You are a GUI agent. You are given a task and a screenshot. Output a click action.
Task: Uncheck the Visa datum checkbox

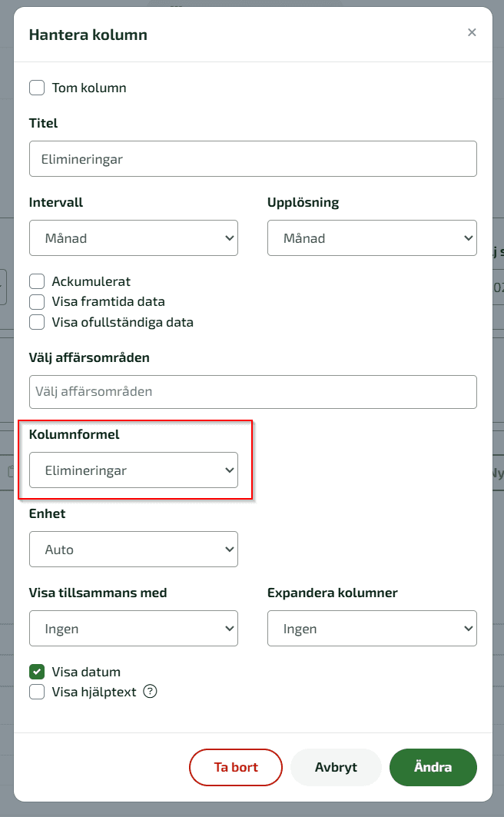[x=37, y=672]
